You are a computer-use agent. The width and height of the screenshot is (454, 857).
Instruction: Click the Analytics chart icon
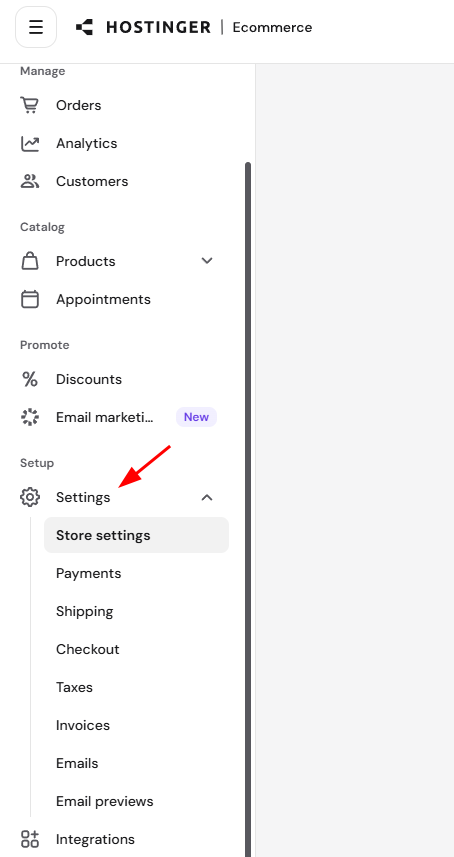pyautogui.click(x=30, y=143)
